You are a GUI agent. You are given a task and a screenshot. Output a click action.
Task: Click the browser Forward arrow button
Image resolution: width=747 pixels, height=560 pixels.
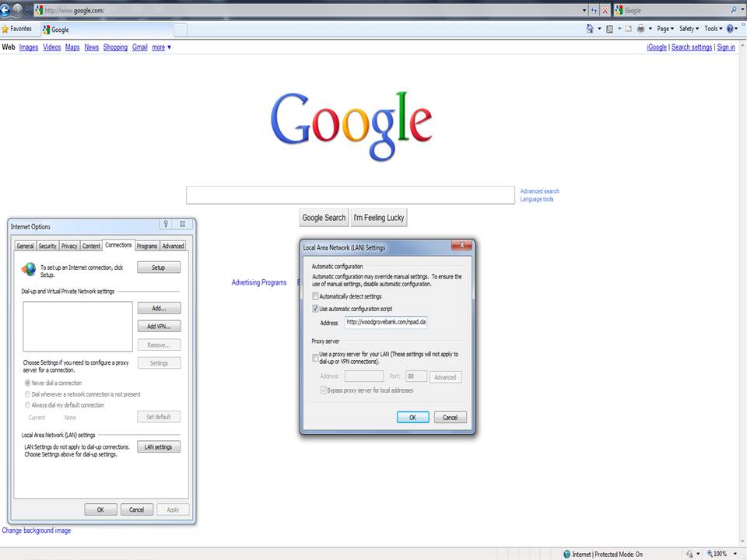(17, 10)
